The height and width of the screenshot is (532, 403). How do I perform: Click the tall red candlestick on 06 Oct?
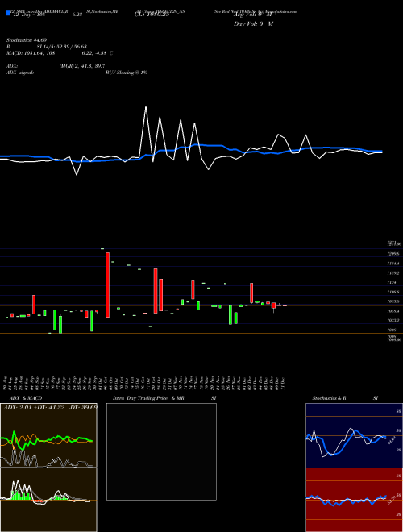pyautogui.click(x=107, y=285)
